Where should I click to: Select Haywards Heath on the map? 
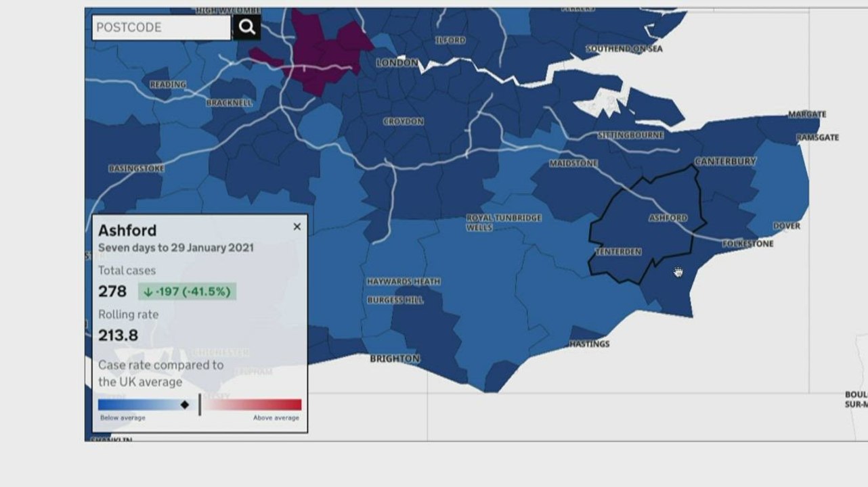(x=404, y=281)
